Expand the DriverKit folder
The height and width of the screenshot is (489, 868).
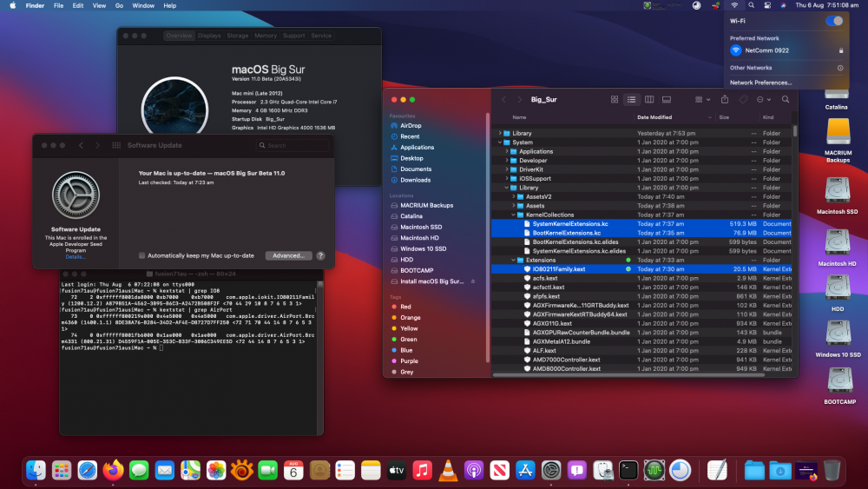click(507, 169)
